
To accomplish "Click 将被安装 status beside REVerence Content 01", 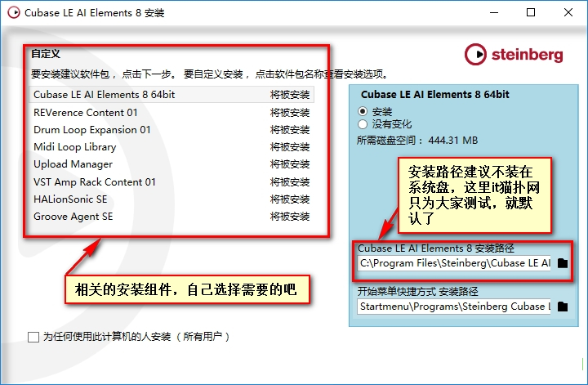I will [x=290, y=113].
